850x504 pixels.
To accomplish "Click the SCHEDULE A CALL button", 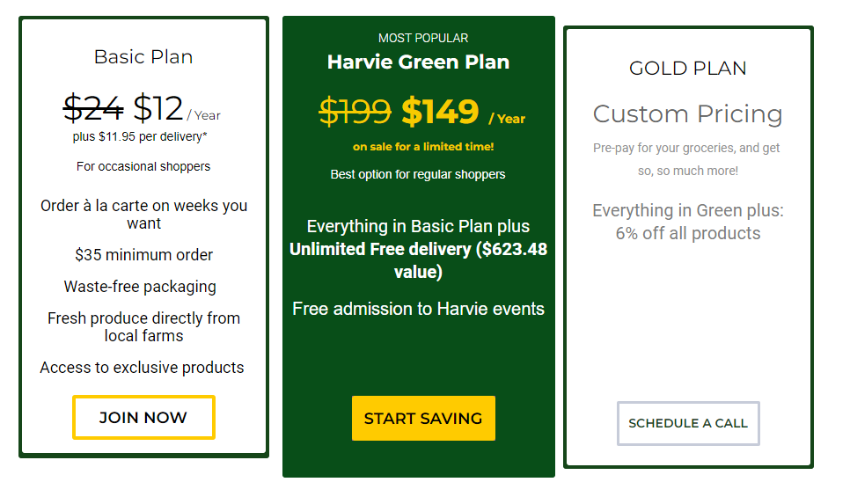I will 688,423.
